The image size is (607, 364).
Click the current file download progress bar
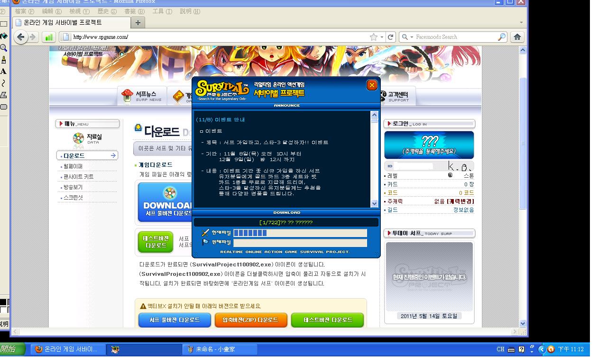300,233
